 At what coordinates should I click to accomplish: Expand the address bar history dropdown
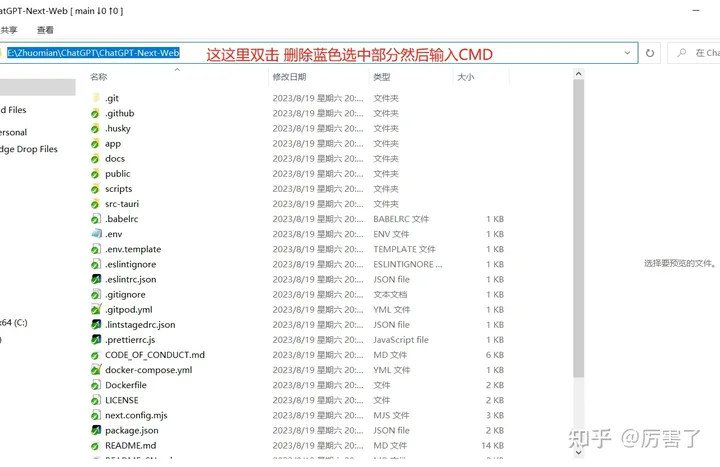coord(627,53)
